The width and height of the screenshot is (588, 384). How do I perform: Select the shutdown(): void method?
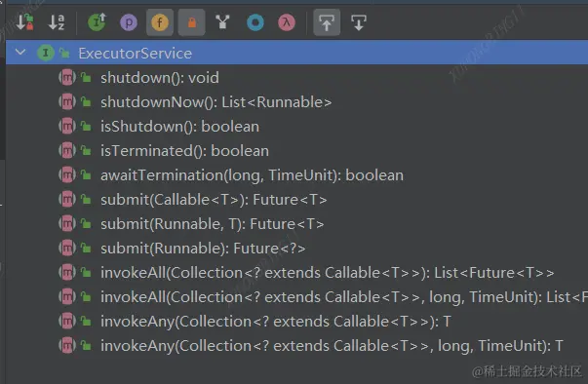pyautogui.click(x=159, y=78)
